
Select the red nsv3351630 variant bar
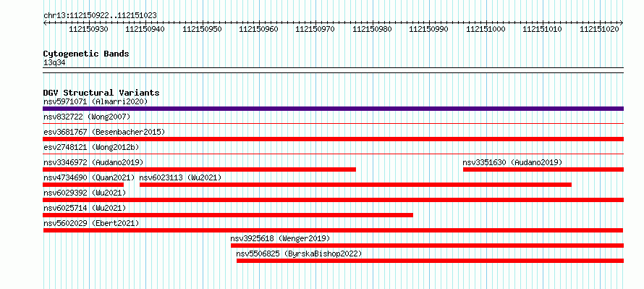coord(543,169)
